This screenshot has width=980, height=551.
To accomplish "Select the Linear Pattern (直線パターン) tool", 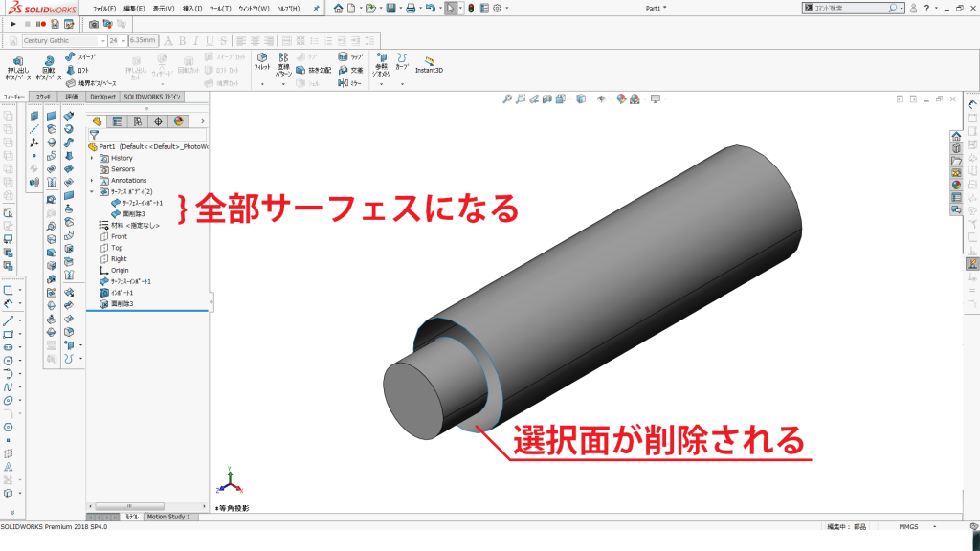I will pos(283,64).
